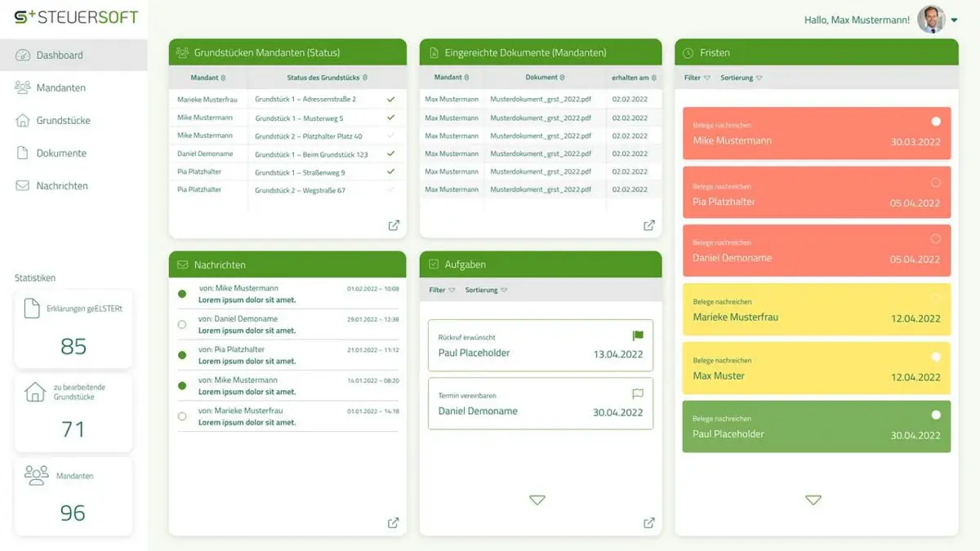Open Mandanten in the sidebar
980x551 pixels.
click(60, 87)
